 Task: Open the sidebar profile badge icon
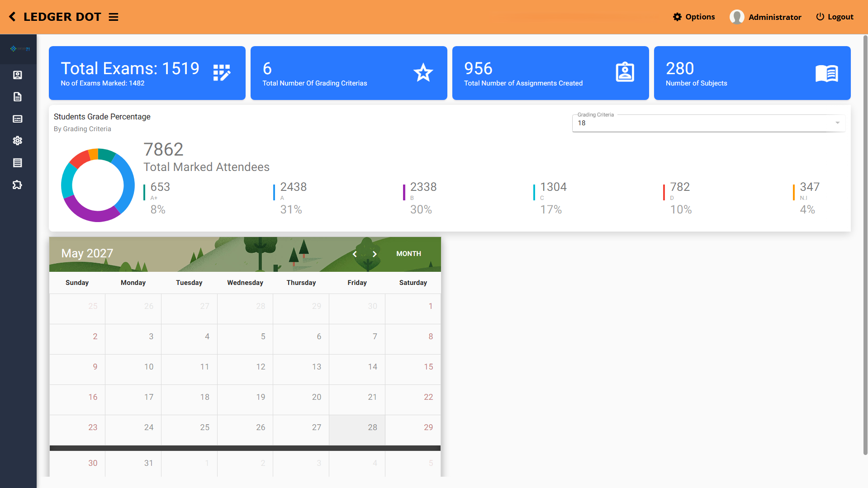point(18,75)
